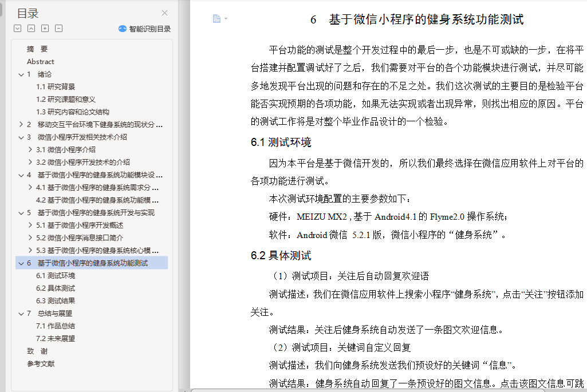Open dropdown arrow next to document page icon

(226, 18)
